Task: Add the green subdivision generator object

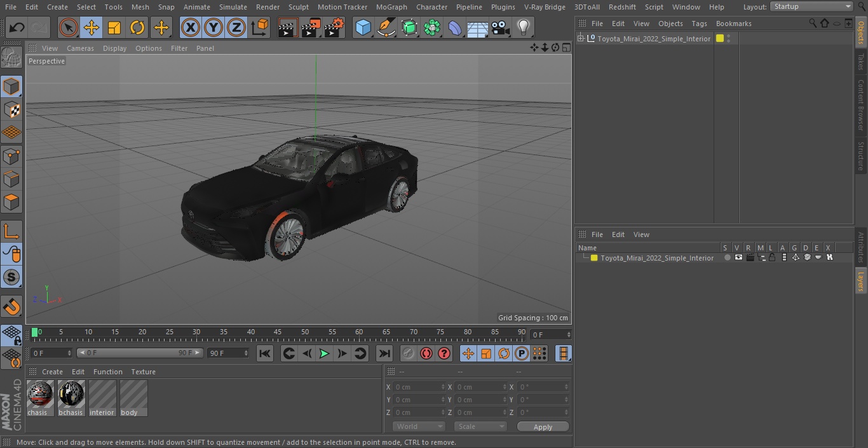Action: pos(409,27)
